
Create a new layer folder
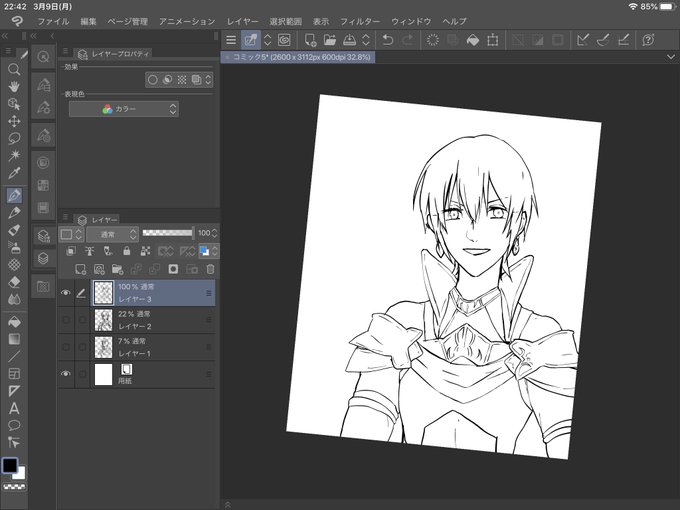[x=118, y=269]
